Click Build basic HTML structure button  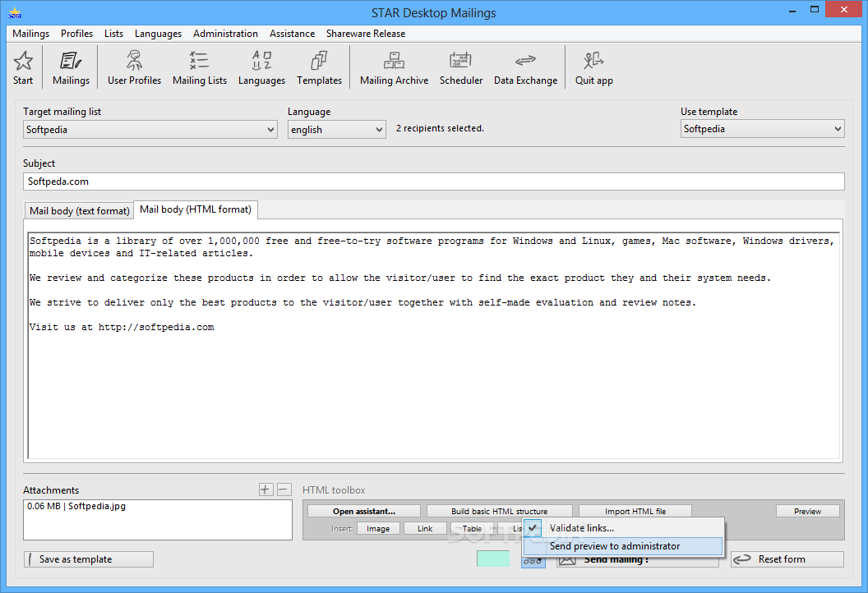499,511
